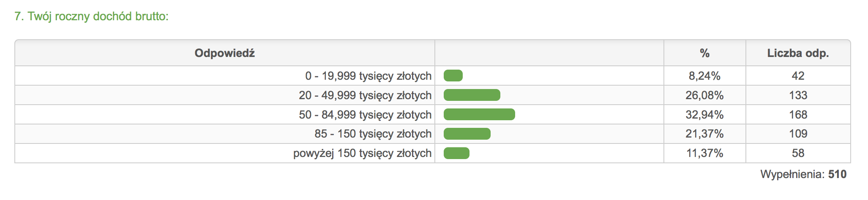Select the "20 - 49,999 tysięcy złotych" answer label

point(365,95)
